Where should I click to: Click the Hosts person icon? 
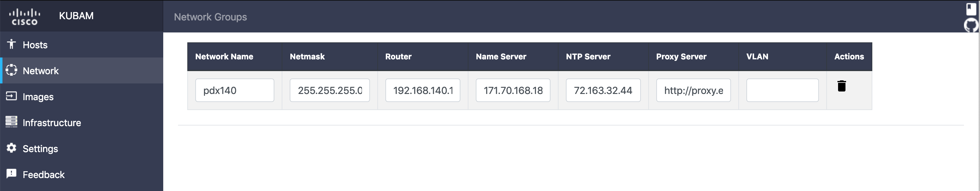[11, 44]
